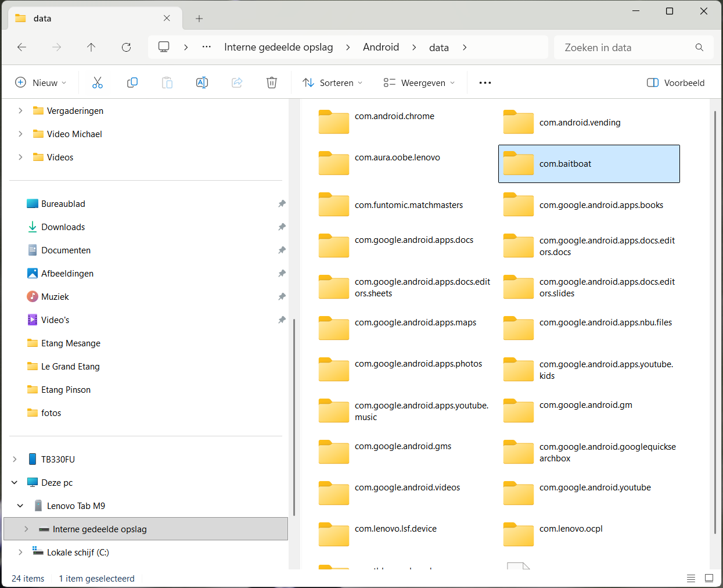This screenshot has width=723, height=588.
Task: Click Android in the breadcrumb path
Action: point(381,48)
